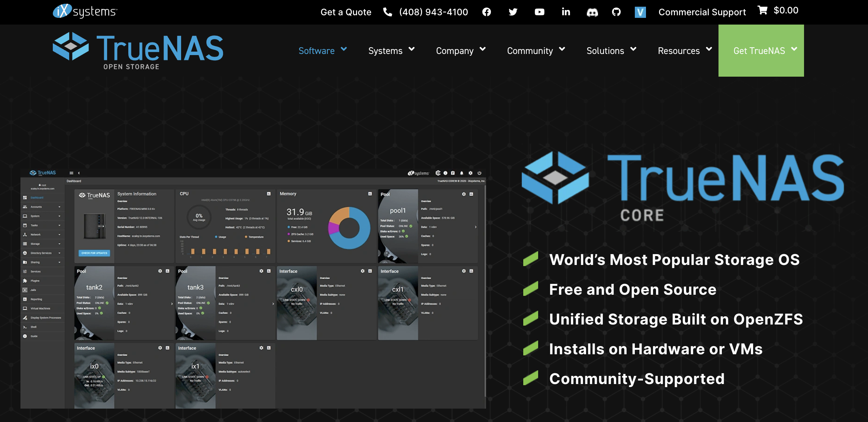The image size is (868, 422).
Task: Click the Twitter bird icon
Action: point(513,12)
